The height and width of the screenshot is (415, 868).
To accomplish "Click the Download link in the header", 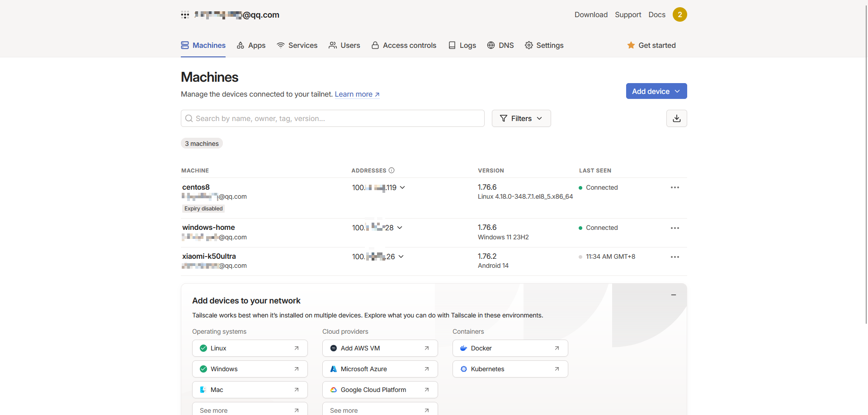I will (x=591, y=14).
